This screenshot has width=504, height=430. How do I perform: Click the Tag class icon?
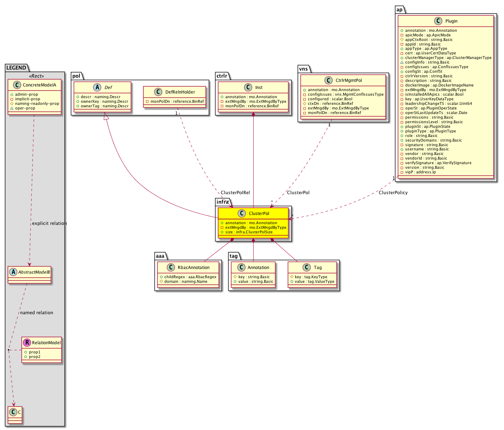tap(307, 267)
